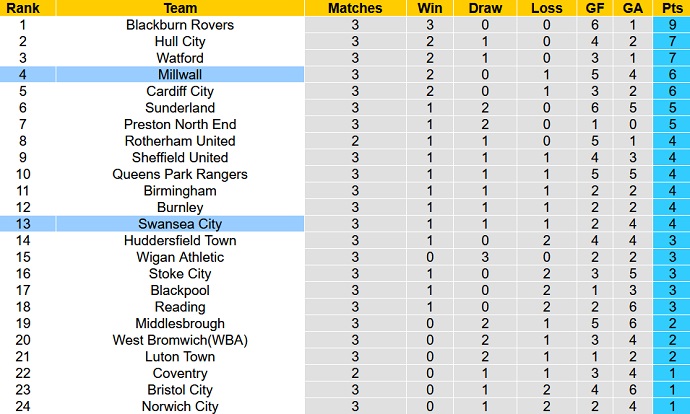Click the highlighted Swansea City team name

coord(181,224)
